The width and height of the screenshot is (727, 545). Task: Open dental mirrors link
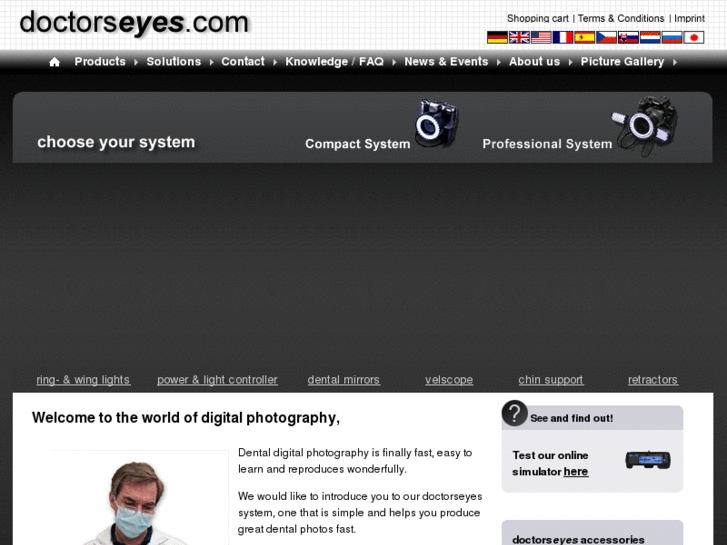click(x=344, y=380)
